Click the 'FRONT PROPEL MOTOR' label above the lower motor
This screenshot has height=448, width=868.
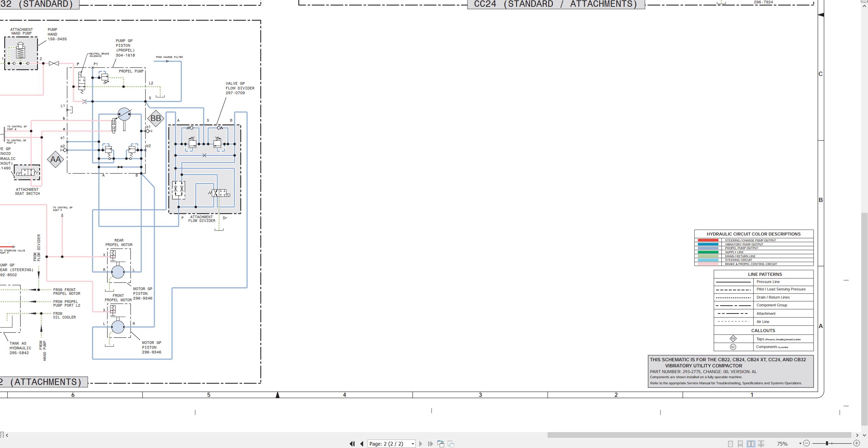point(118,298)
